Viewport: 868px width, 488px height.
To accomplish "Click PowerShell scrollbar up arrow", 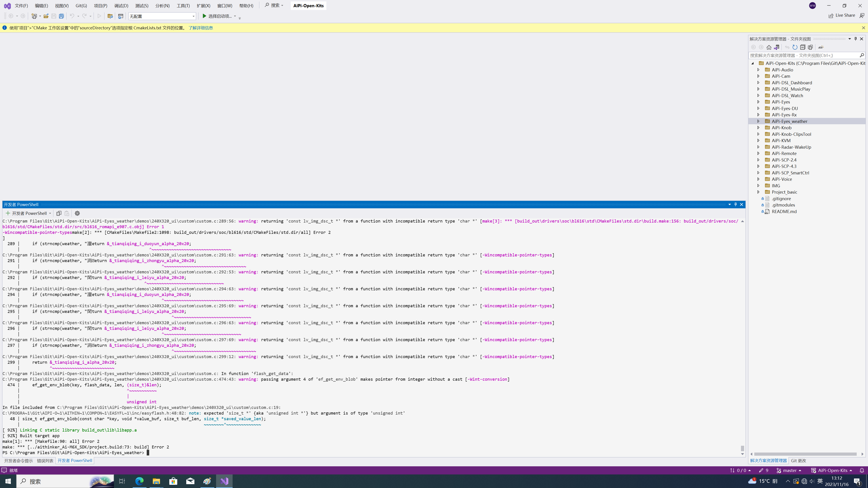I will (742, 221).
